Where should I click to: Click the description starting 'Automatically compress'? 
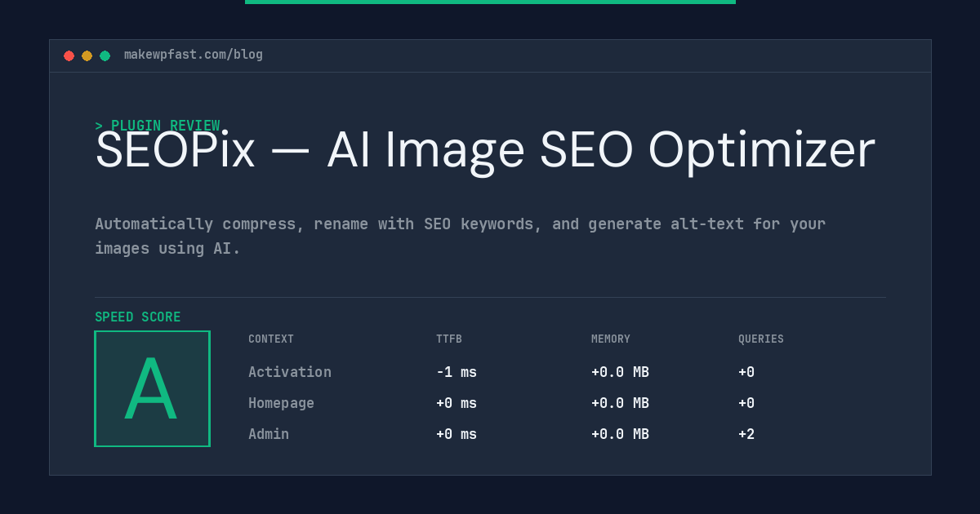tap(461, 236)
